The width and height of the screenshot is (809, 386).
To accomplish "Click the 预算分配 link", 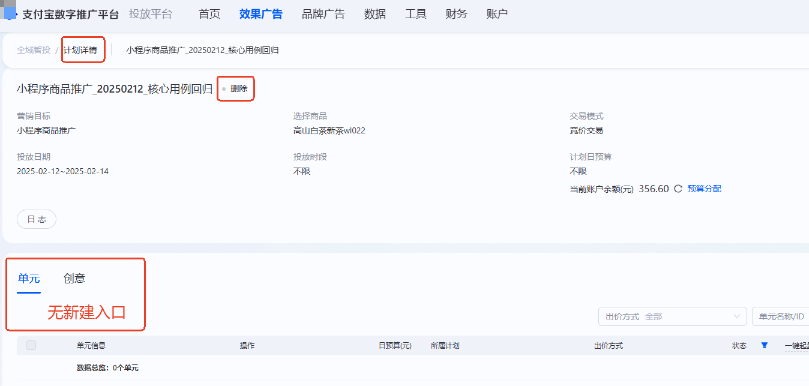I will click(704, 189).
